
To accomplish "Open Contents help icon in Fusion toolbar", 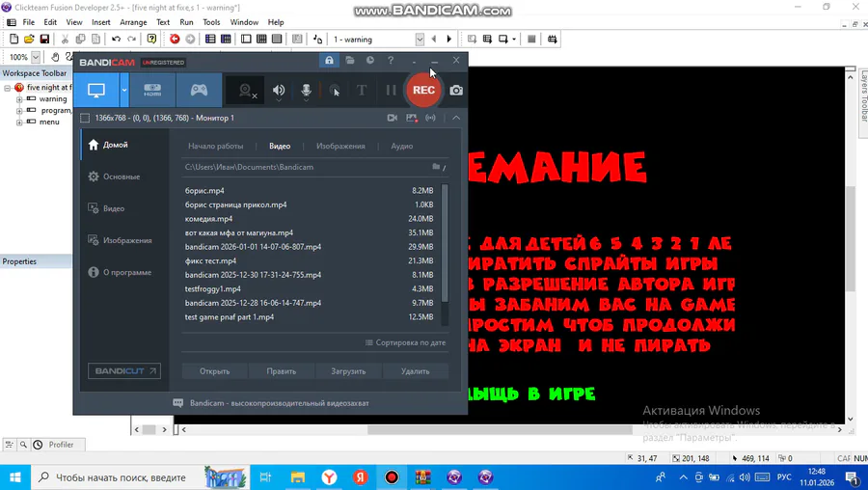I will tap(151, 39).
